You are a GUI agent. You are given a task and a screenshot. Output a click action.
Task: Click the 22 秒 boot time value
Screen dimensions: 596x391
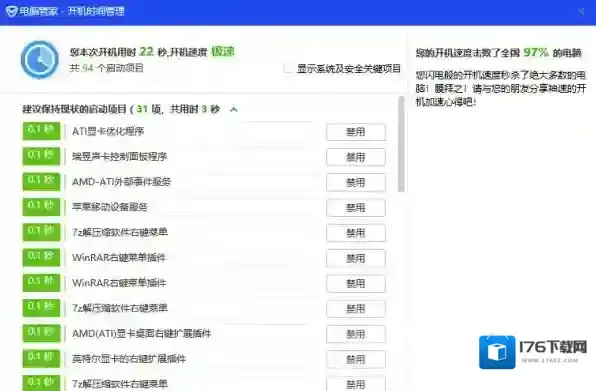(x=153, y=51)
